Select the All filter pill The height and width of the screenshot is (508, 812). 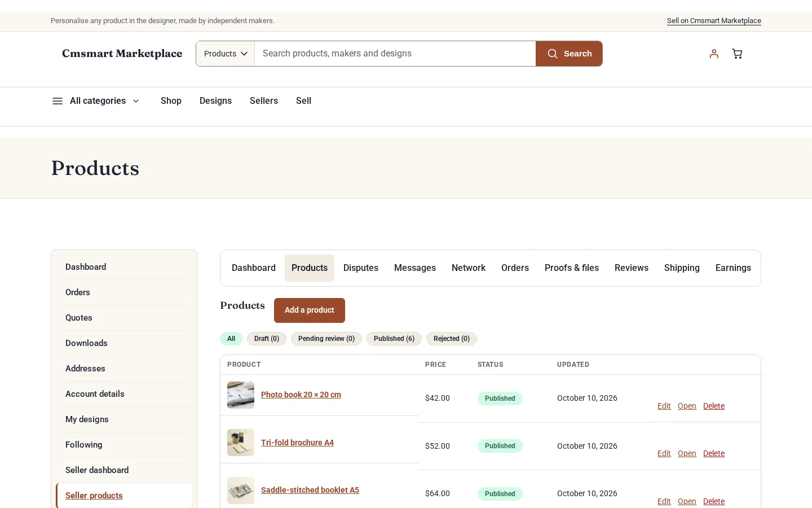click(x=231, y=339)
